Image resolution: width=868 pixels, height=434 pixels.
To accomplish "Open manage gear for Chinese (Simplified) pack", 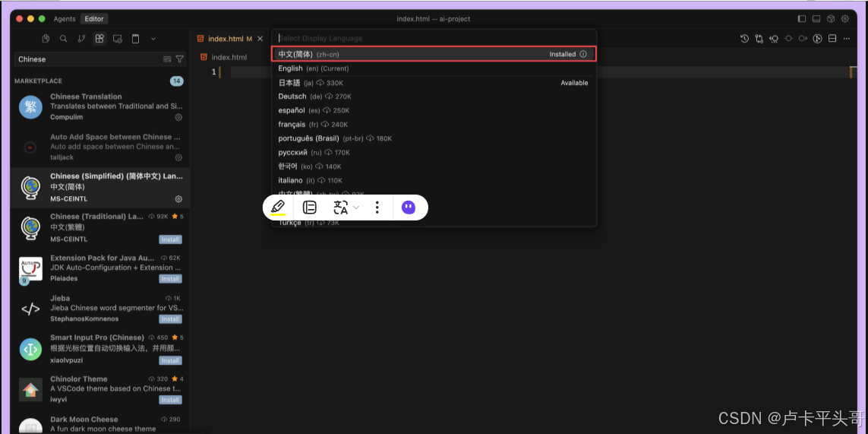I will click(178, 198).
